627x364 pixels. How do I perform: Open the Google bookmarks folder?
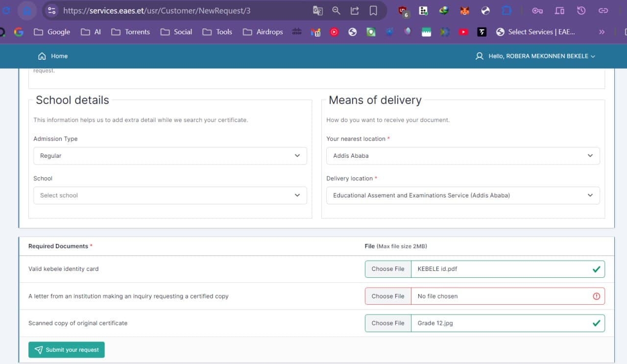coord(52,32)
